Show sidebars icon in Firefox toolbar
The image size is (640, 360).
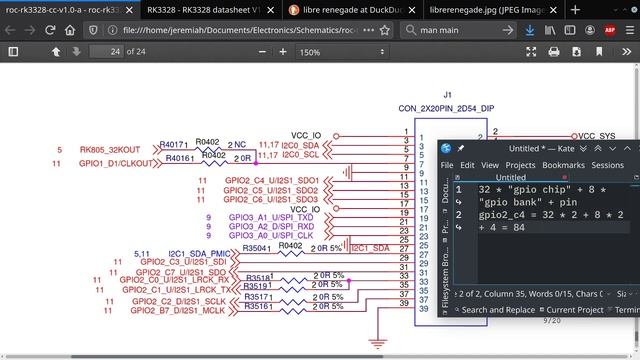[x=570, y=30]
